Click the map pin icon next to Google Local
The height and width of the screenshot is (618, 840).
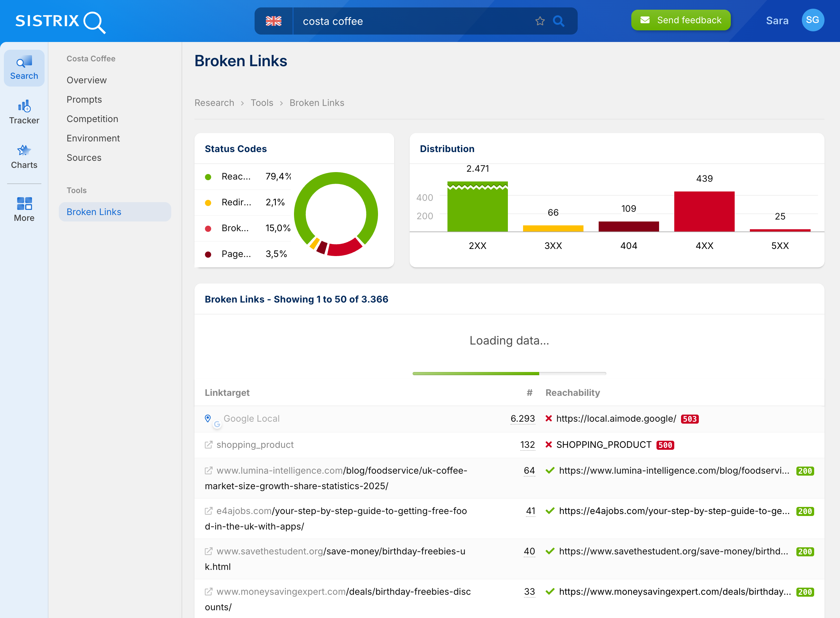coord(208,418)
